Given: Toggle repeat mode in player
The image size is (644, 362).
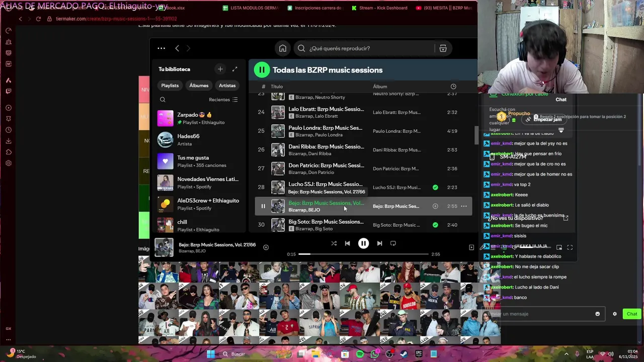Looking at the screenshot, I should pos(393,243).
